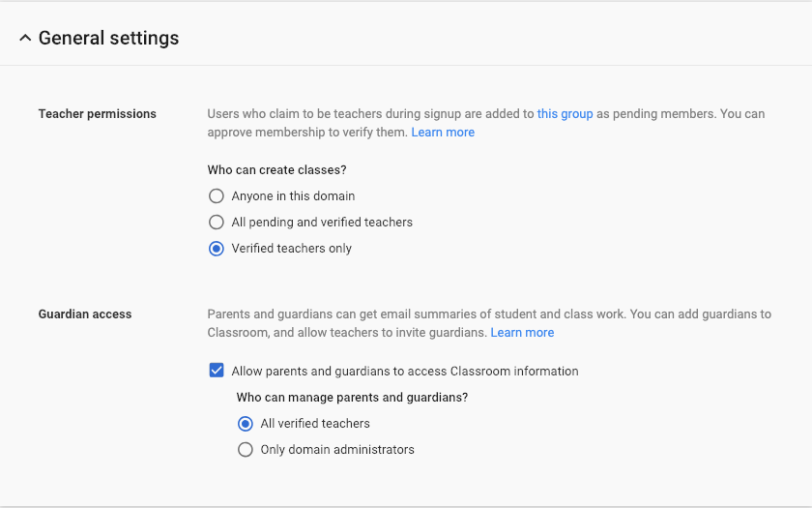The image size is (812, 508).
Task: Select 'All verified teachers' radio button
Action: 246,424
